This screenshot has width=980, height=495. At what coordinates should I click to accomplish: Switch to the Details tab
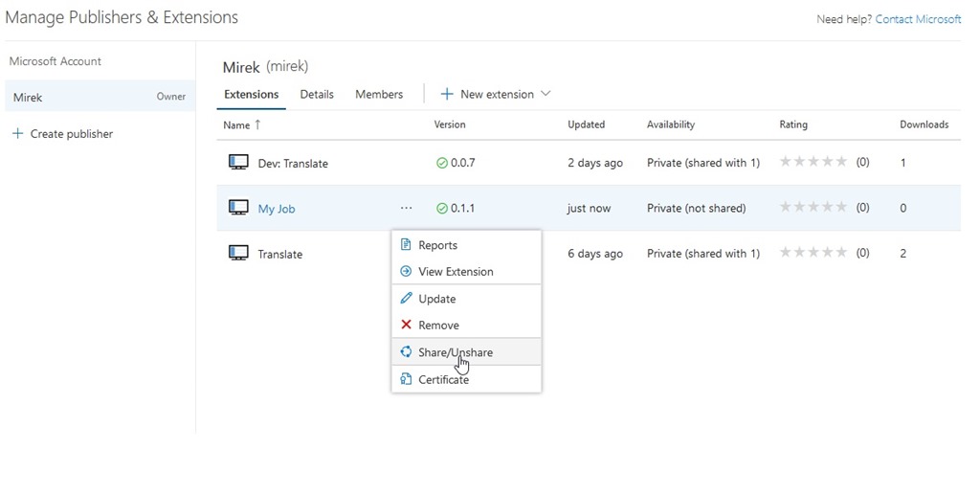click(317, 95)
